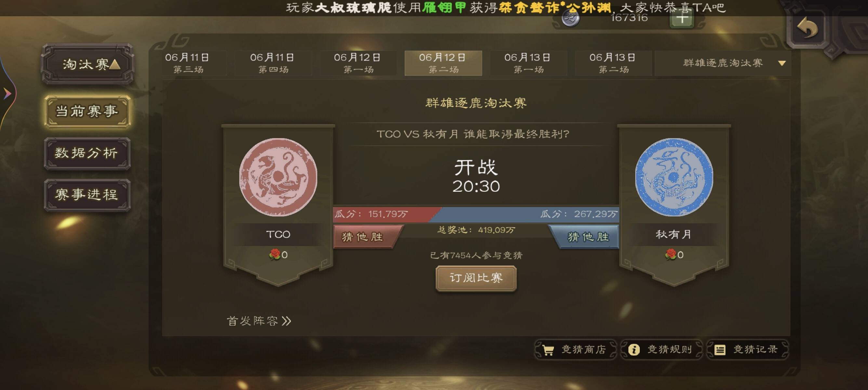The image size is (868, 390).
Task: Tap the blue 瓜分 267.29万 bar
Action: (x=529, y=214)
